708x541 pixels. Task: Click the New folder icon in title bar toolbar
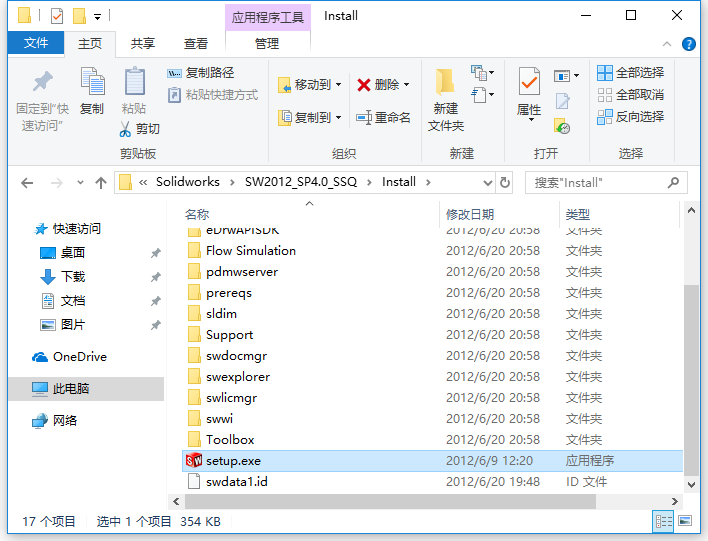point(79,16)
